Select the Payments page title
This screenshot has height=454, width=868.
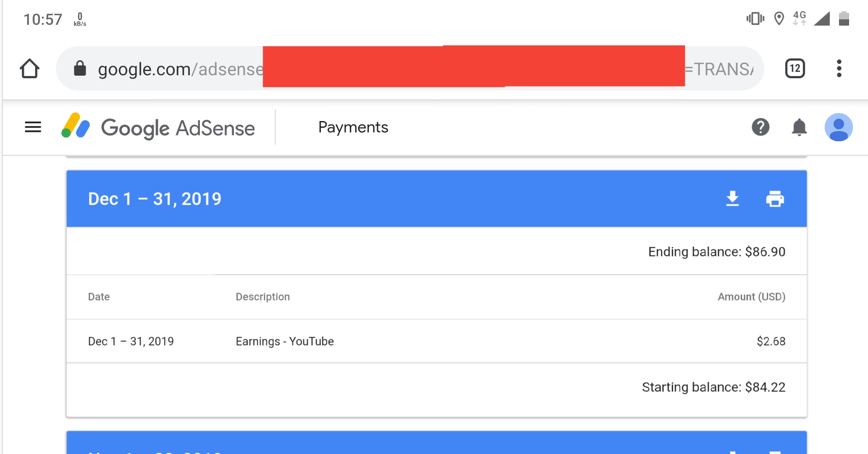pos(353,127)
